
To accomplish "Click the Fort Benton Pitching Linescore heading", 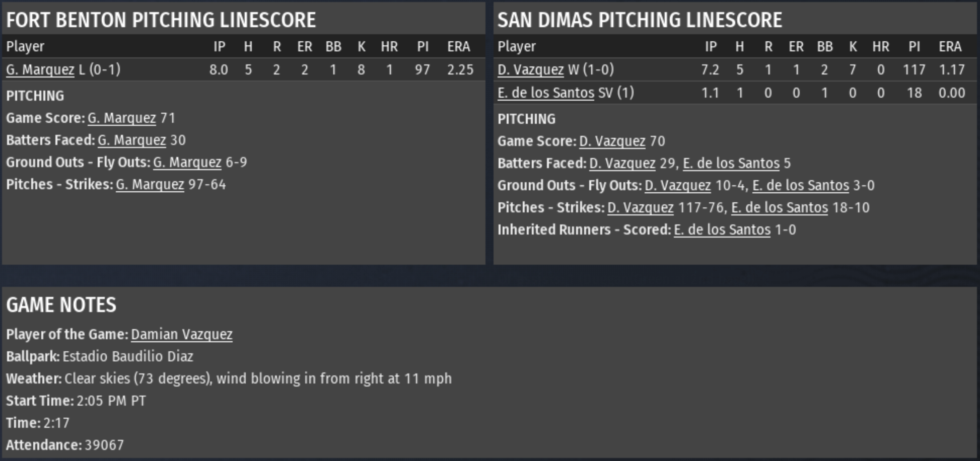I will pyautogui.click(x=161, y=20).
